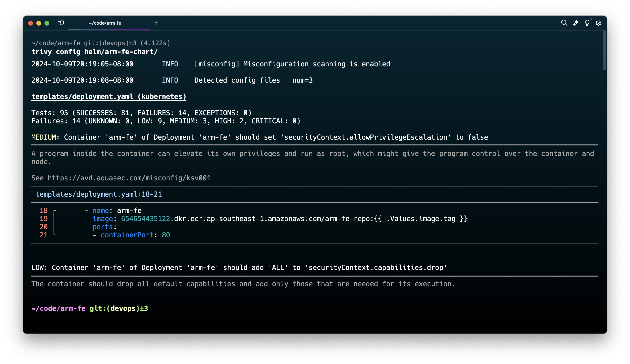Select the ~/code/arm-fe tab
Image resolution: width=630 pixels, height=364 pixels.
(x=105, y=23)
